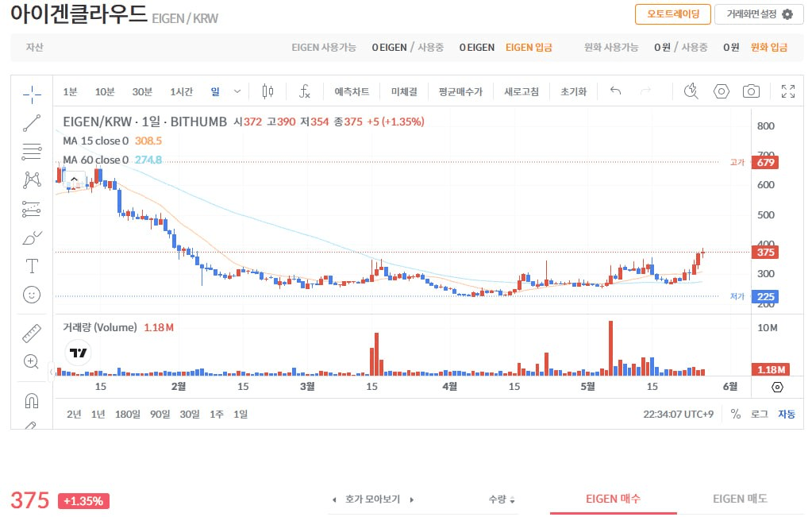Select the 1분 interval

[x=70, y=91]
